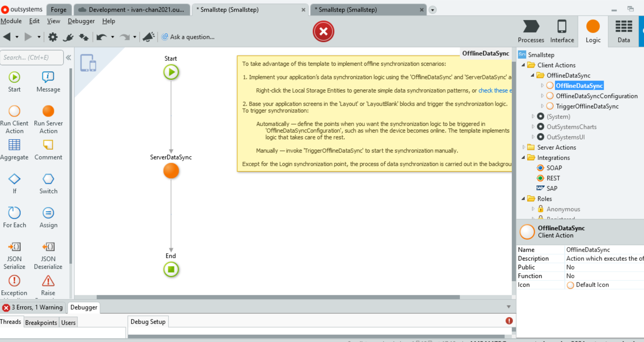Image resolution: width=644 pixels, height=342 pixels.
Task: Open the View menu
Action: click(x=53, y=21)
